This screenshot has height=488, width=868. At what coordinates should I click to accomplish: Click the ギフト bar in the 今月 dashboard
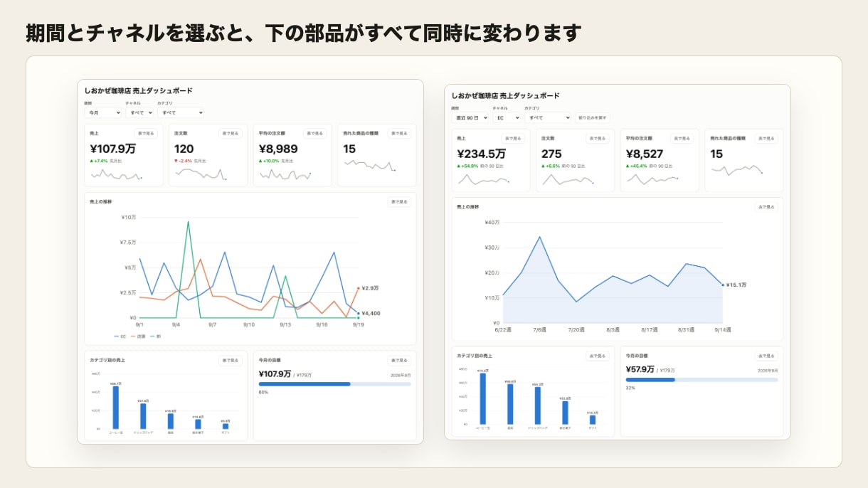coord(226,427)
